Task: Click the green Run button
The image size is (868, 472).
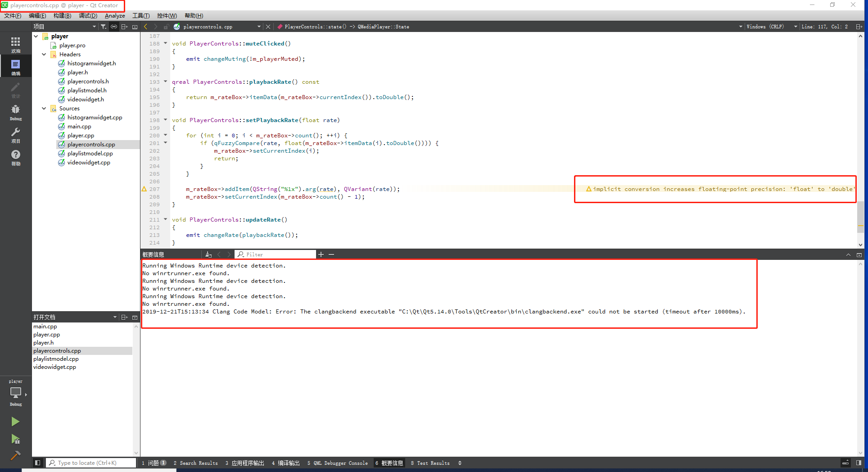Action: (x=15, y=422)
